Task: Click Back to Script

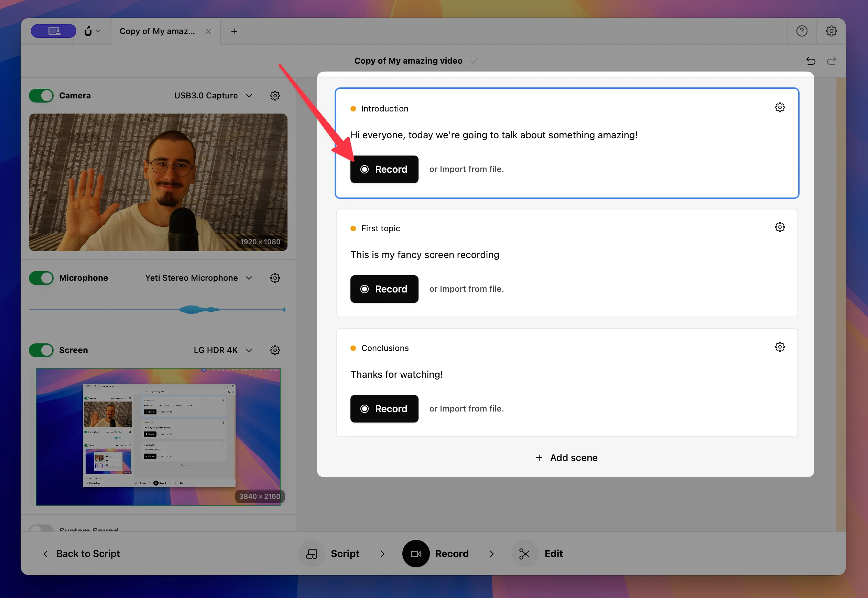Action: [x=82, y=553]
